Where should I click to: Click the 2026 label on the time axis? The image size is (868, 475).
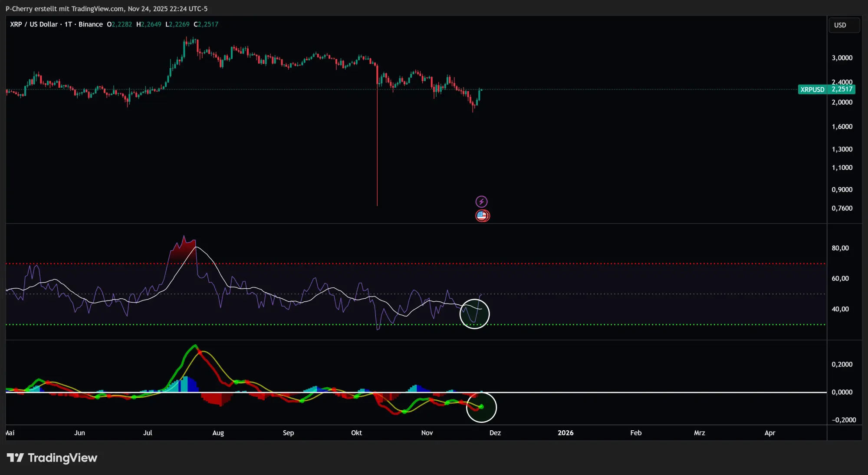[566, 433]
